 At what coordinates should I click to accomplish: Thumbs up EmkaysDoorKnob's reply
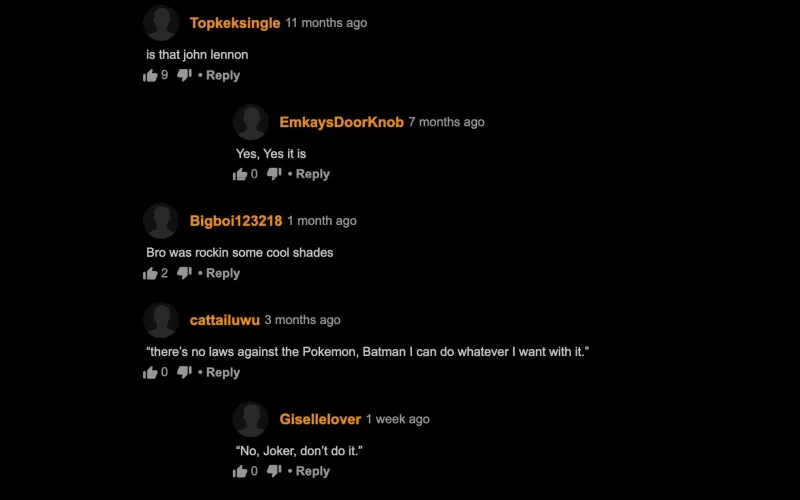click(x=240, y=174)
